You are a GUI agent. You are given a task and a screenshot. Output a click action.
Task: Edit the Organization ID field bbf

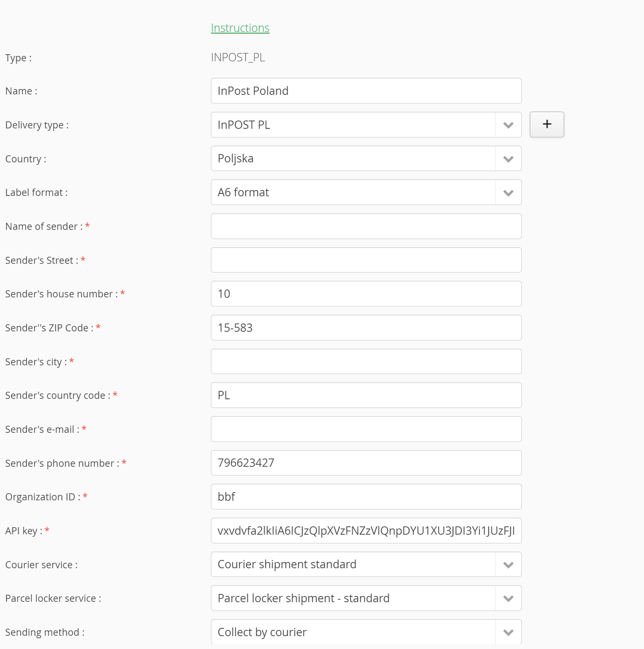pos(366,497)
